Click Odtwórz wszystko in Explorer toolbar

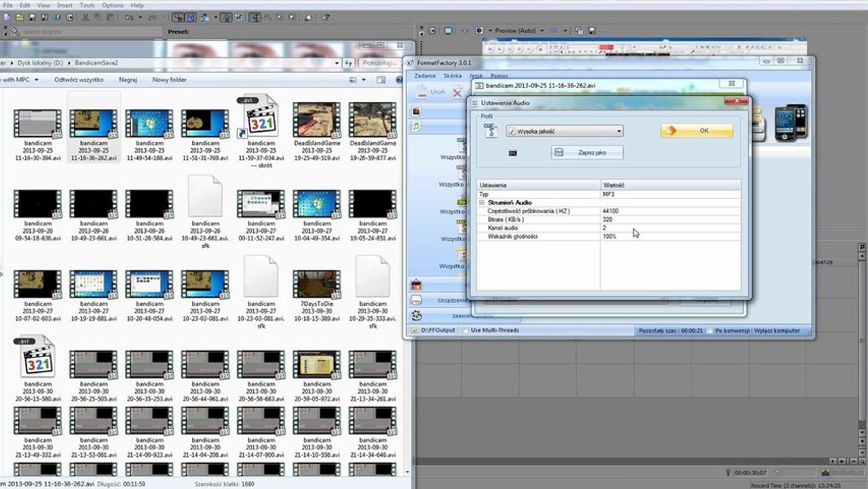[79, 79]
